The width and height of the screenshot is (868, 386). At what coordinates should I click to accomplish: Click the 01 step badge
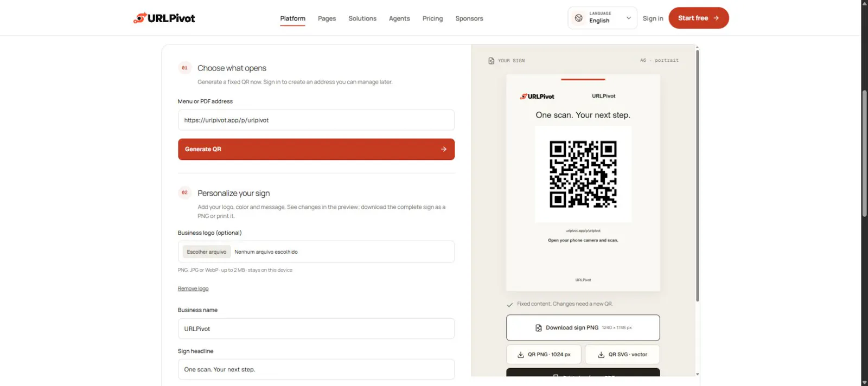[x=184, y=68]
